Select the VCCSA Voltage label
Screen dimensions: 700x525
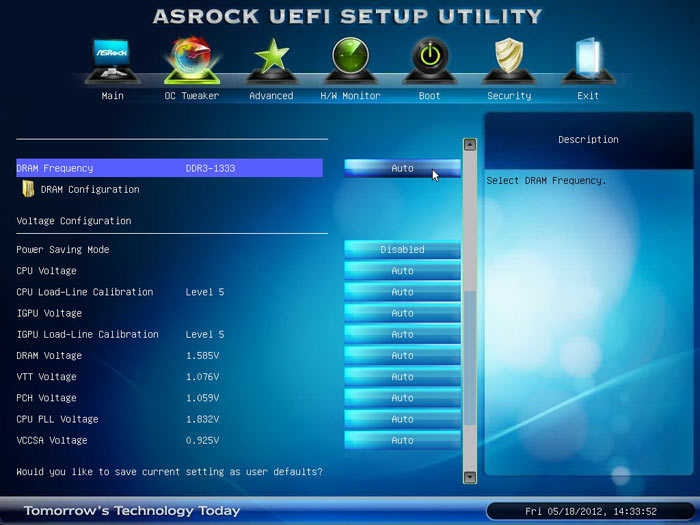point(52,441)
